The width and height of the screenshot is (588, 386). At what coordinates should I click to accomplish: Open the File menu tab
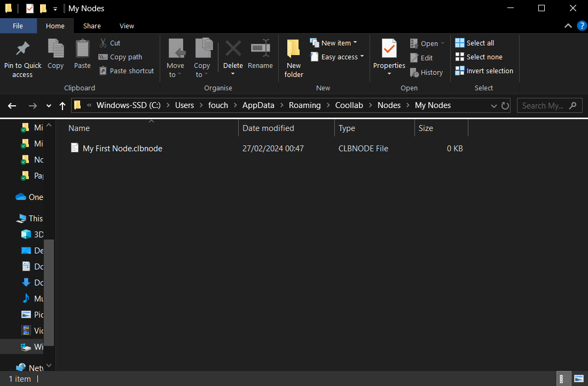(x=18, y=26)
